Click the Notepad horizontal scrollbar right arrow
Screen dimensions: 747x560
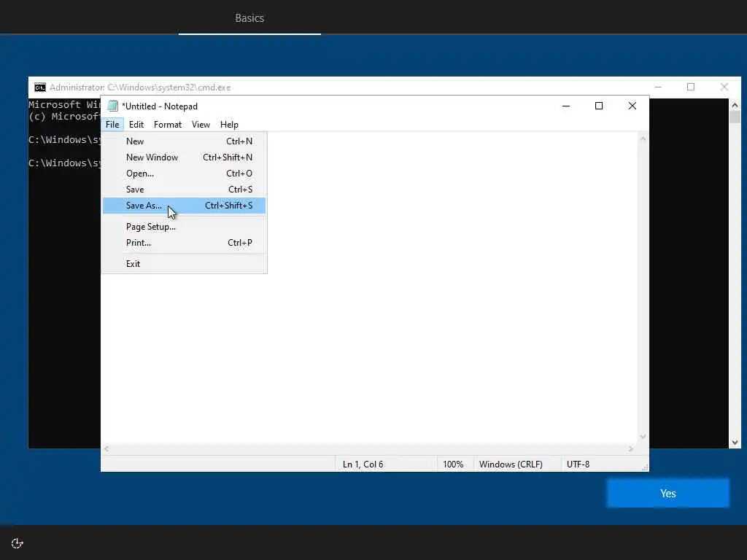[631, 448]
